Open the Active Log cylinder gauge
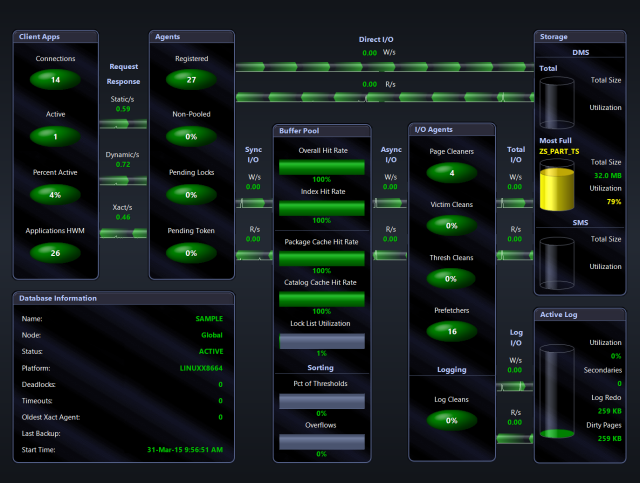640x483 pixels. (x=557, y=392)
